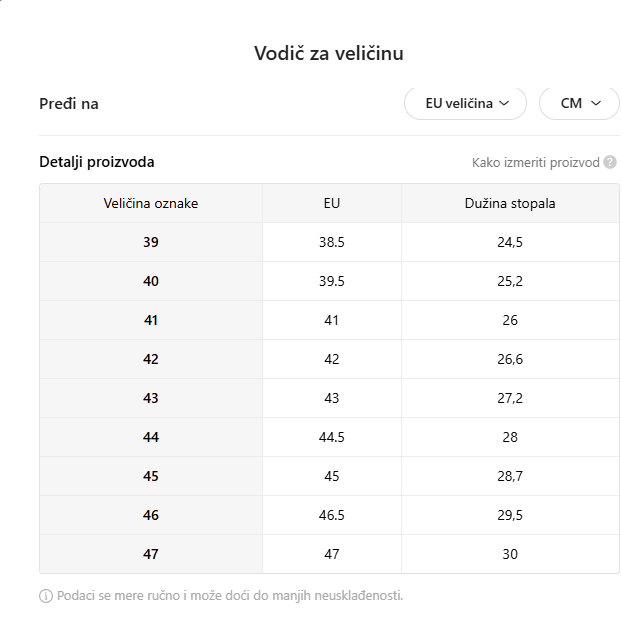Select the size 42 label row
The height and width of the screenshot is (635, 622).
(x=151, y=359)
